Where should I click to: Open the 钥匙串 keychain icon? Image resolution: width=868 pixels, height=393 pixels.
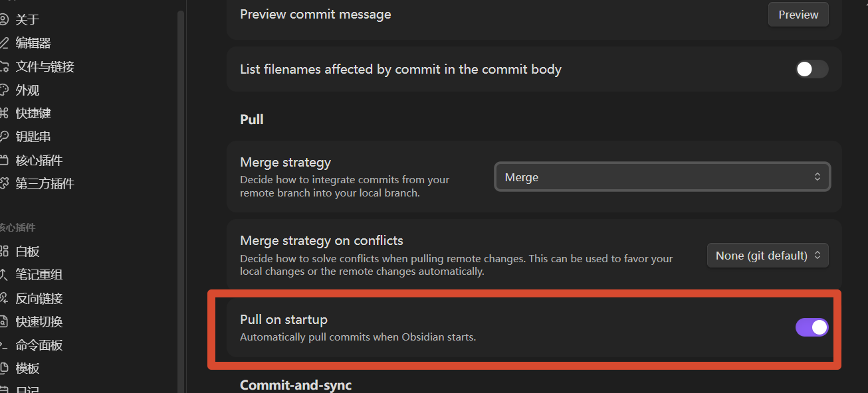coord(3,137)
